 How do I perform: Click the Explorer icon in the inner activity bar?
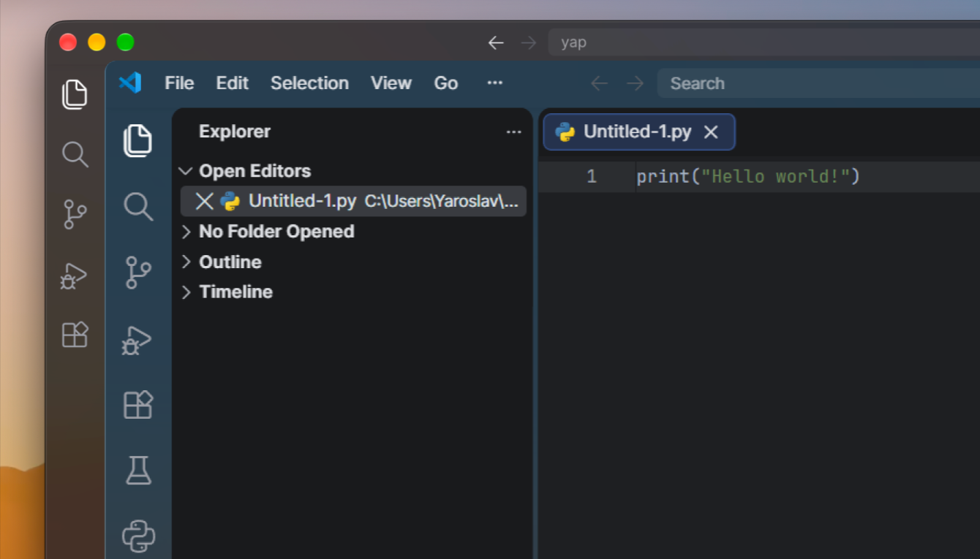tap(137, 140)
